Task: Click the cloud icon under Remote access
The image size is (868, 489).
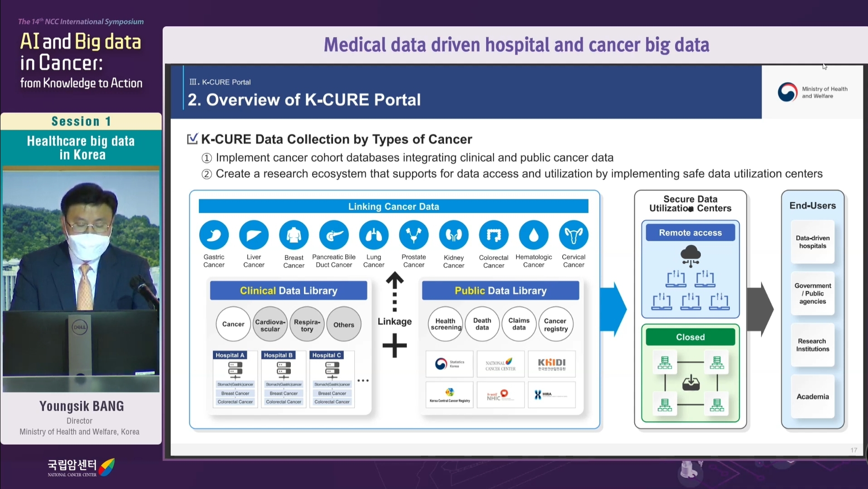Action: pos(690,256)
